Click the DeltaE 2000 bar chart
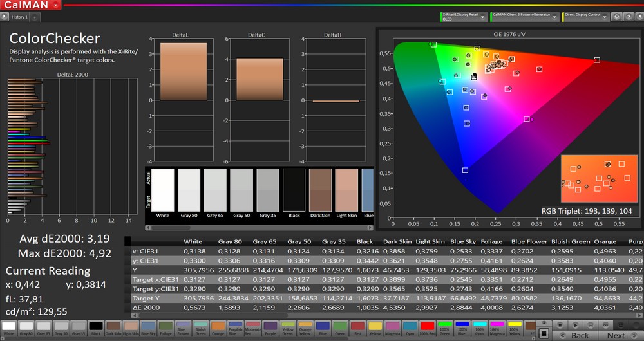644x341 pixels. (x=72, y=146)
